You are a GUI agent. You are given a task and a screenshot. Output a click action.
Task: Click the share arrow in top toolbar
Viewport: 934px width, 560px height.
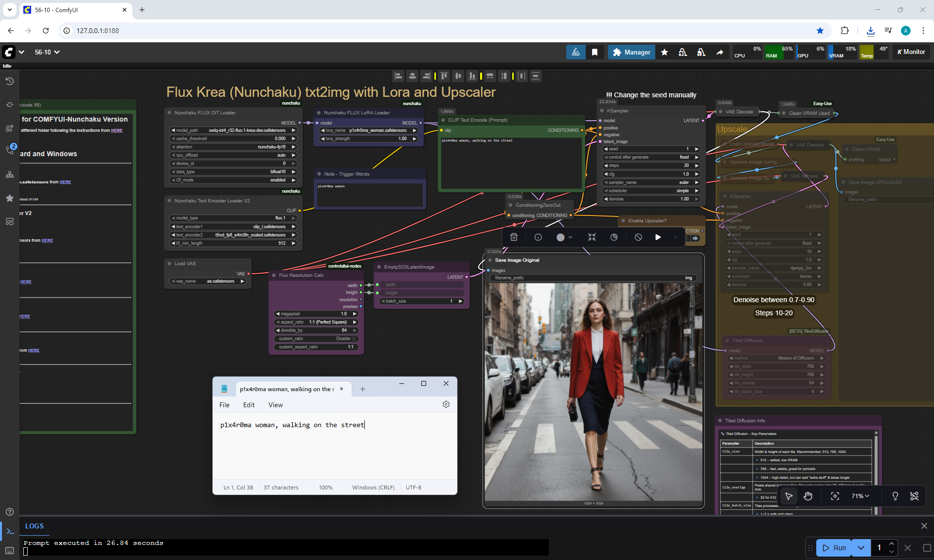pyautogui.click(x=719, y=52)
